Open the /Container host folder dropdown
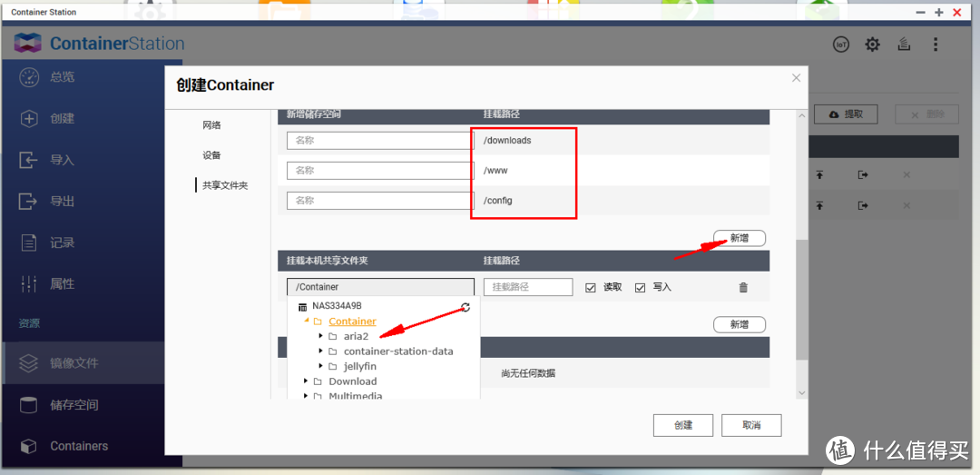This screenshot has width=980, height=475. coord(380,287)
